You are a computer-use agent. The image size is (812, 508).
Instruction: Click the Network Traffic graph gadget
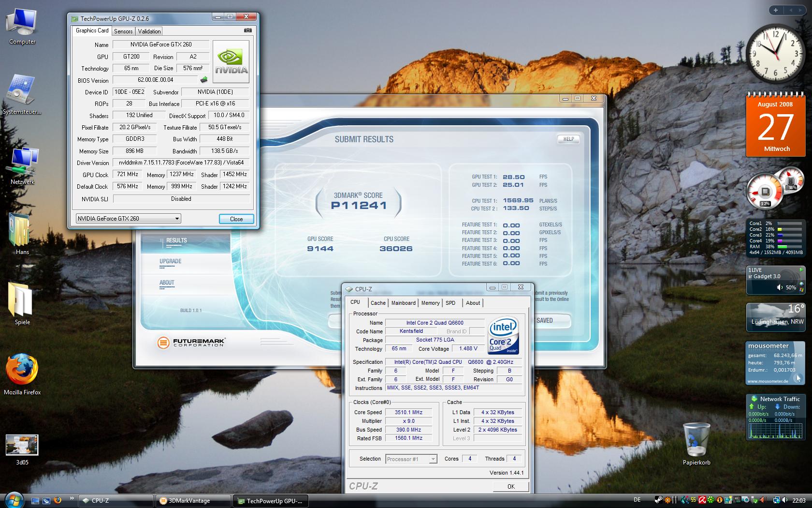(775, 417)
